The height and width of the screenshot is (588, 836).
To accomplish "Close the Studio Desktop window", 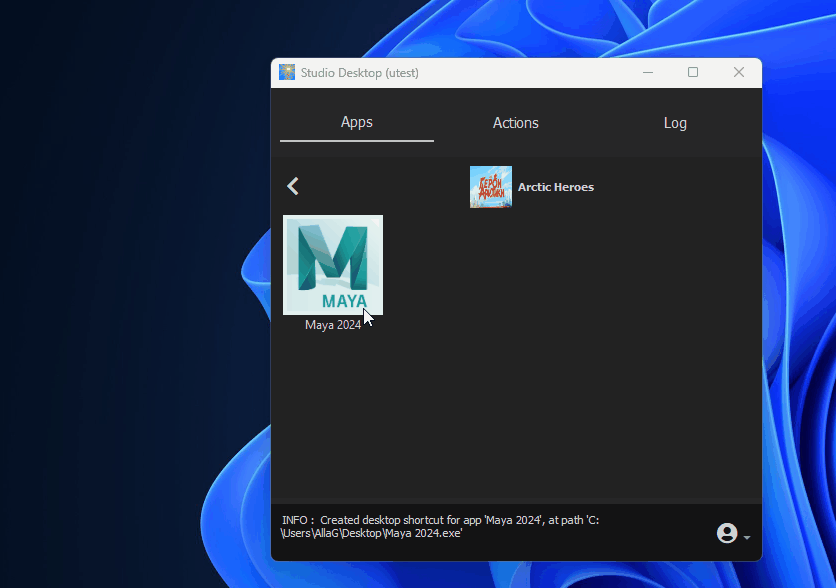I will (739, 72).
